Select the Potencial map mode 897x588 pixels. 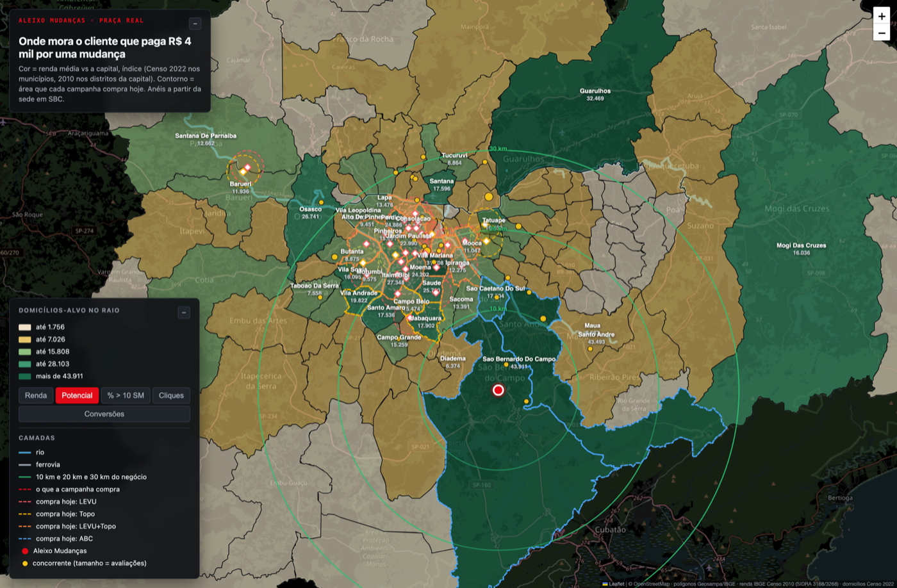click(x=77, y=395)
